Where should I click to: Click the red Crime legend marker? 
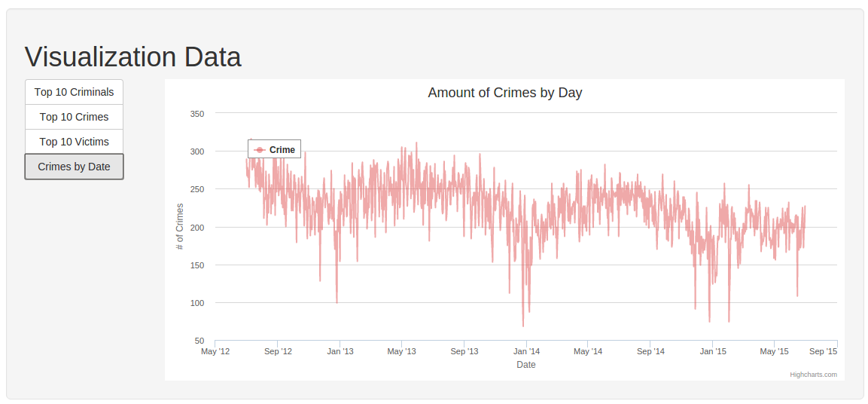click(x=260, y=150)
